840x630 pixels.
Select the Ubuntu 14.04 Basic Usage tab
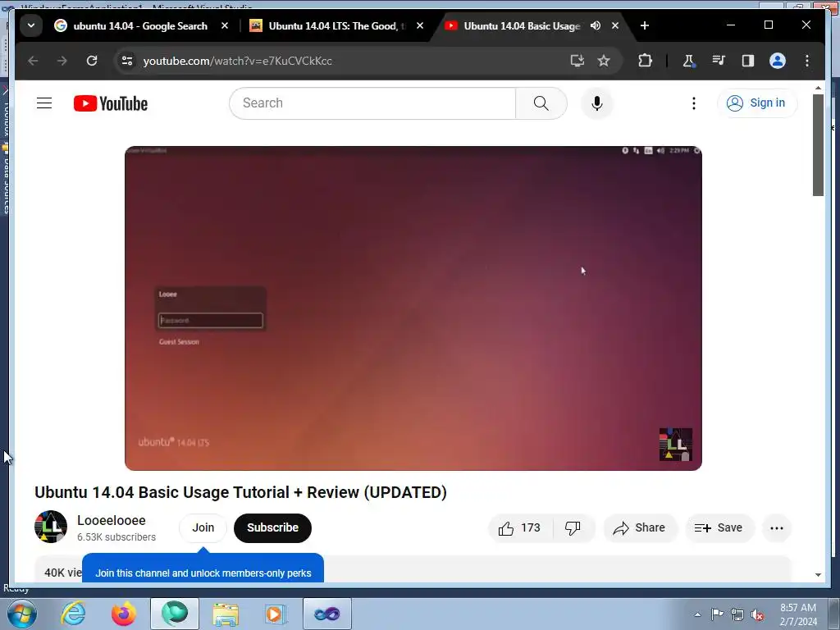[522, 25]
